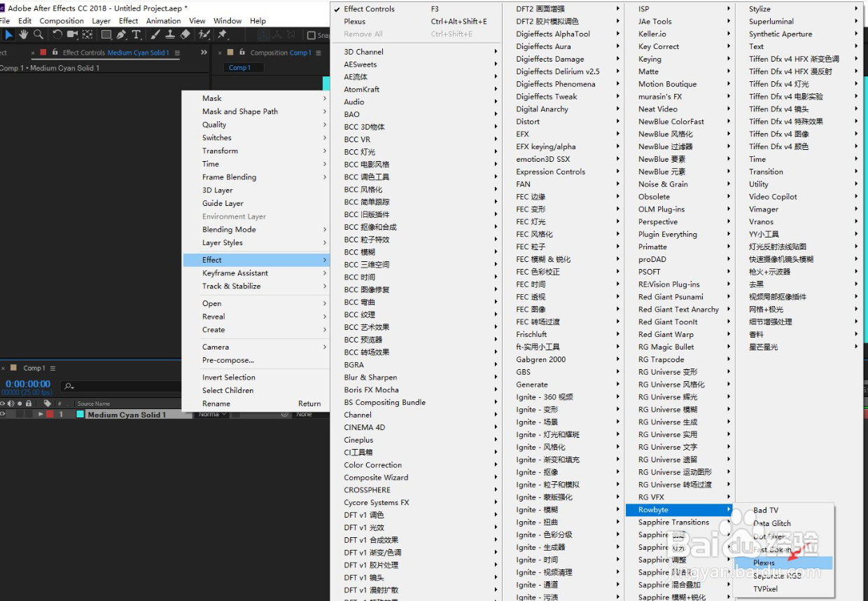868x601 pixels.
Task: Expand the Blur & Sharpen effects submenu
Action: (416, 377)
